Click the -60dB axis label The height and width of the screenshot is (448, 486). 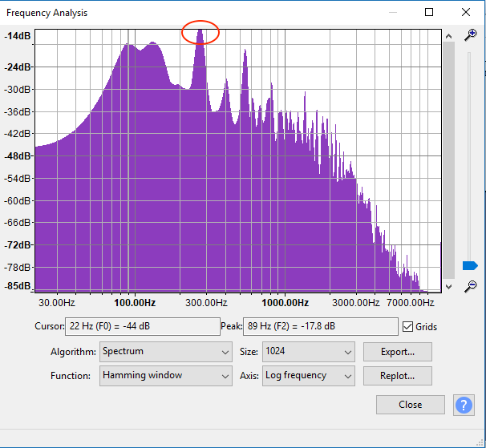pyautogui.click(x=18, y=201)
